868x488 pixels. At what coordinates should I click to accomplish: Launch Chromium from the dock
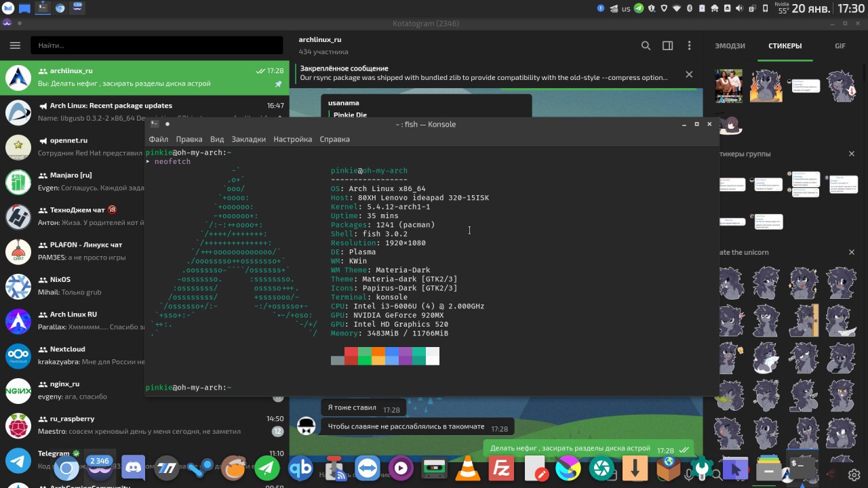coord(66,469)
